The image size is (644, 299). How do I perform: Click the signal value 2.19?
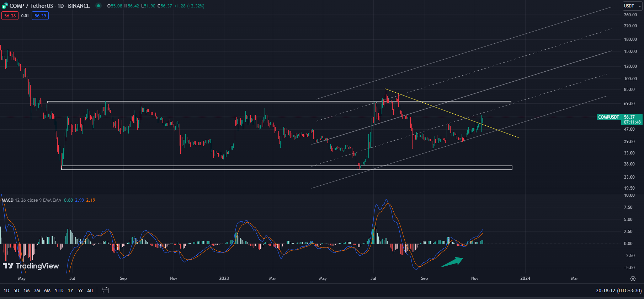(91, 200)
